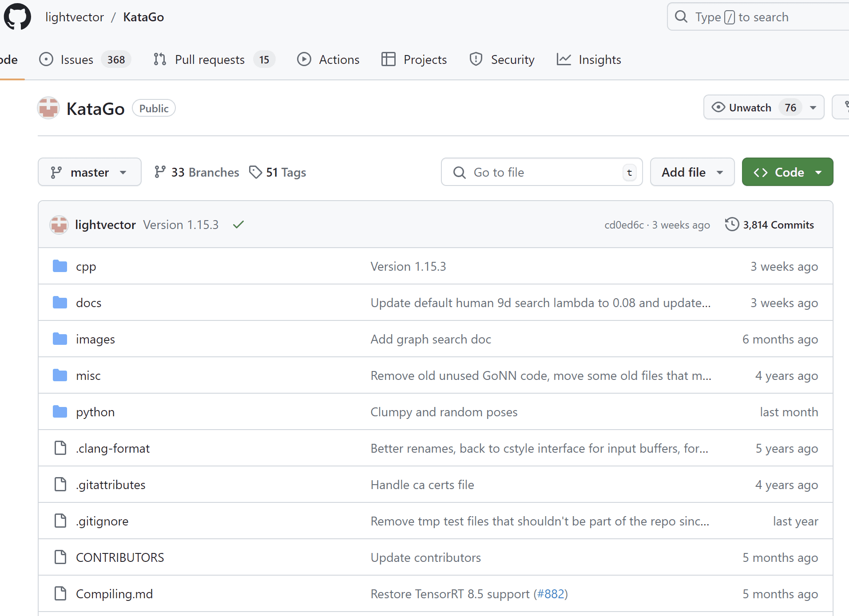The height and width of the screenshot is (616, 849).
Task: Open the misc folder
Action: [88, 375]
